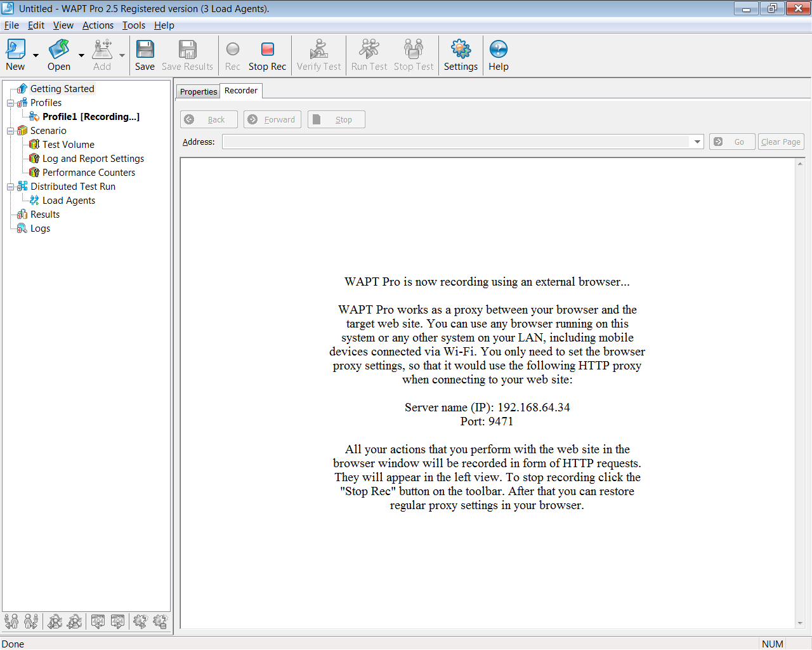The width and height of the screenshot is (812, 650).
Task: Click the Forward navigation button
Action: tap(272, 119)
